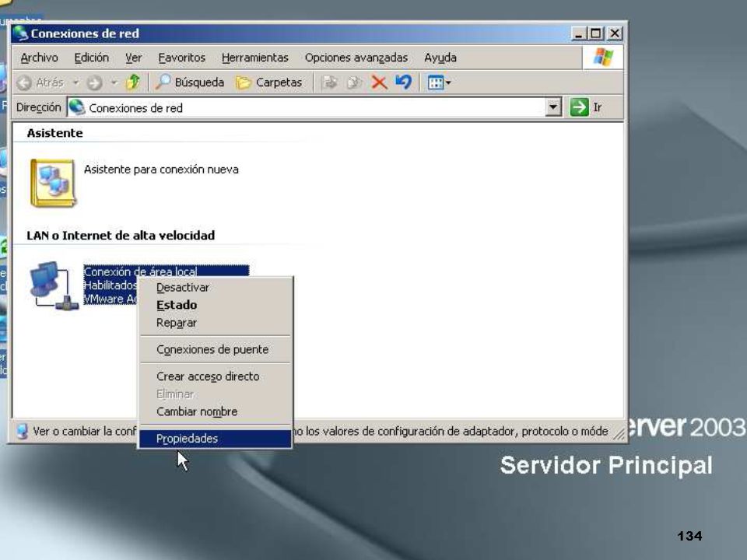Click the blue undo arrow icon
The image size is (747, 560).
pyautogui.click(x=403, y=82)
